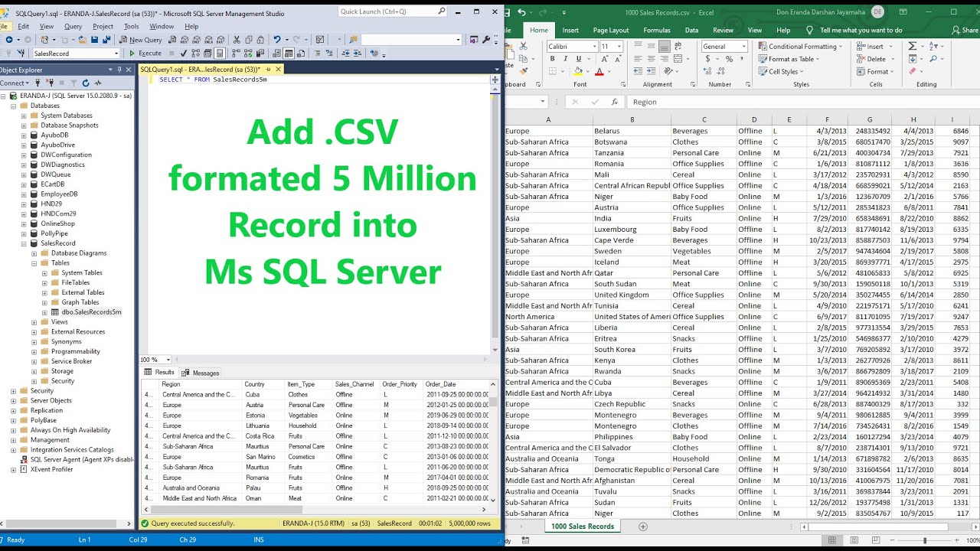Click the New Query icon in SSMS toolbar
This screenshot has height=551, width=980.
point(140,40)
